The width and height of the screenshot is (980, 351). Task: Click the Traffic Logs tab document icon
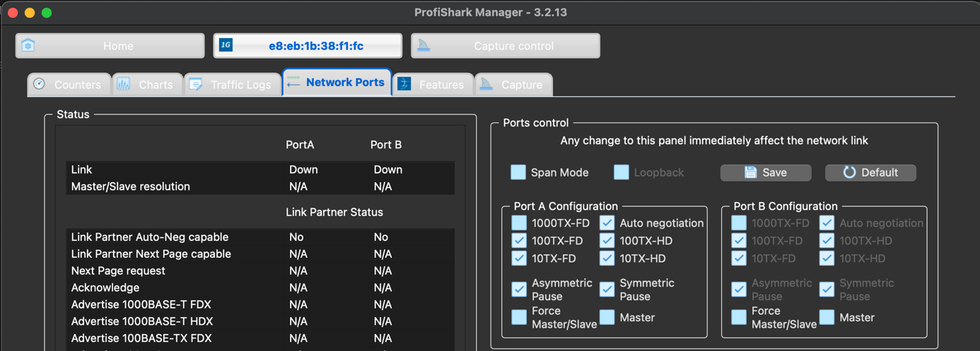[196, 84]
